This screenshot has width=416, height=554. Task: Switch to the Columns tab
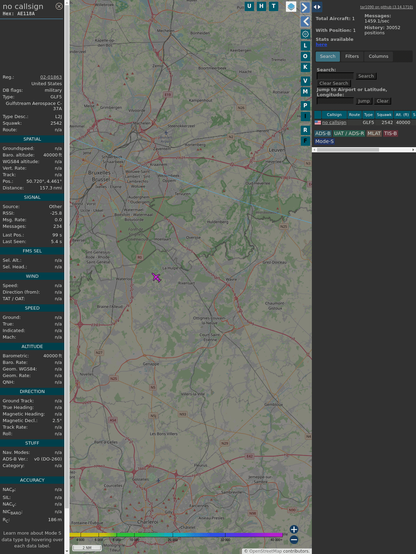378,57
